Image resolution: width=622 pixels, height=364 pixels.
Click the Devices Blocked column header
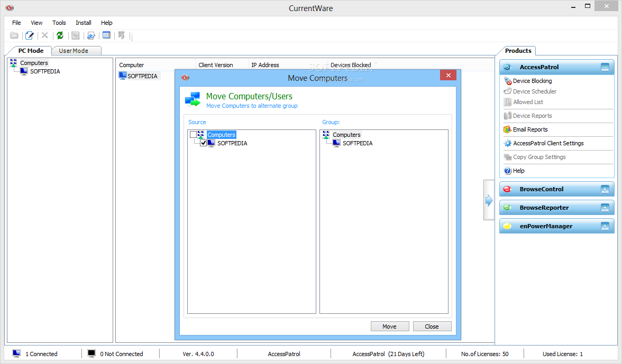[x=351, y=65]
